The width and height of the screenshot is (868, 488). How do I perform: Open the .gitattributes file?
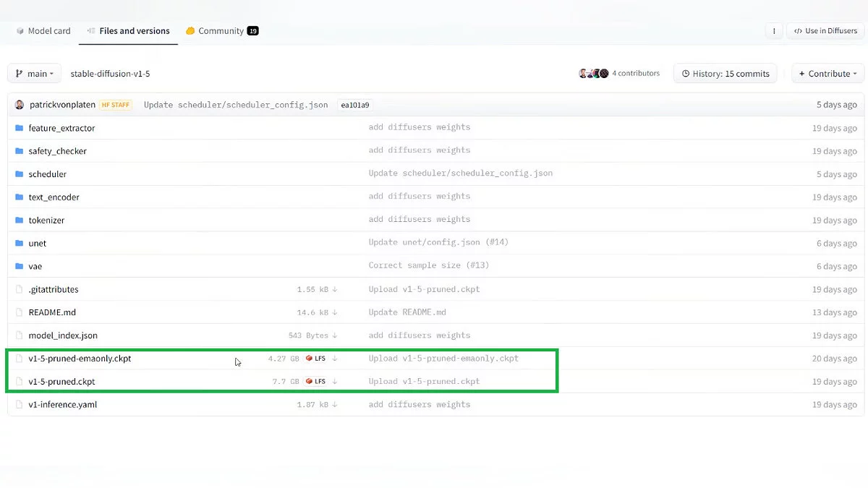pos(54,290)
